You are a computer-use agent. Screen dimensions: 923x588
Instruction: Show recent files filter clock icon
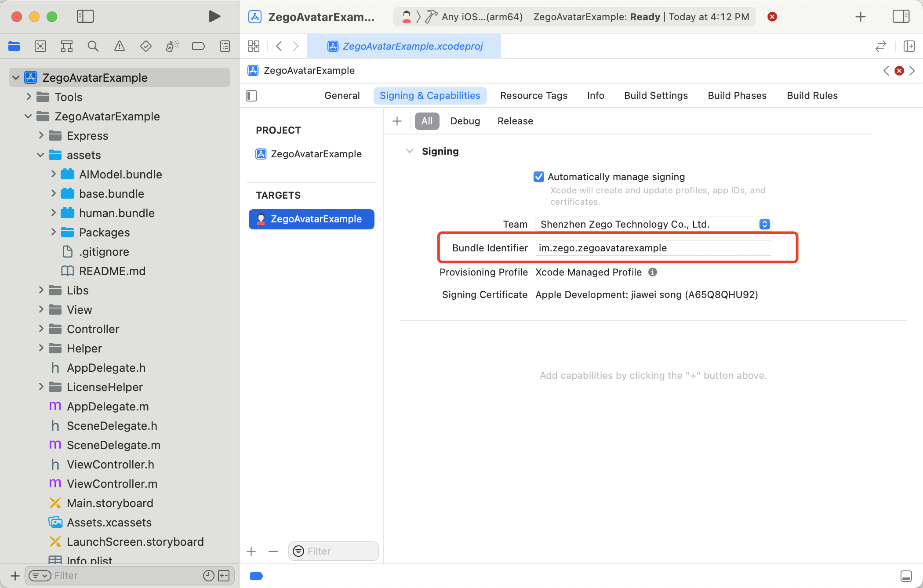click(208, 576)
